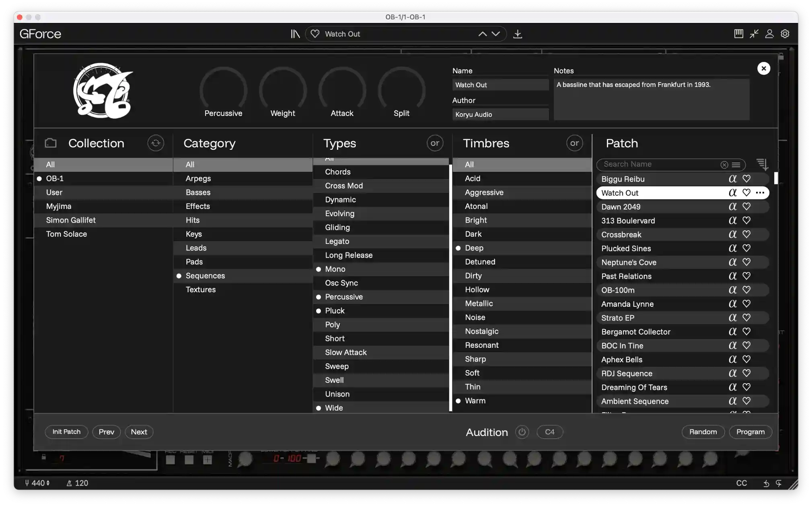Viewport: 812px width, 506px height.
Task: Open the settings gear icon
Action: [785, 34]
